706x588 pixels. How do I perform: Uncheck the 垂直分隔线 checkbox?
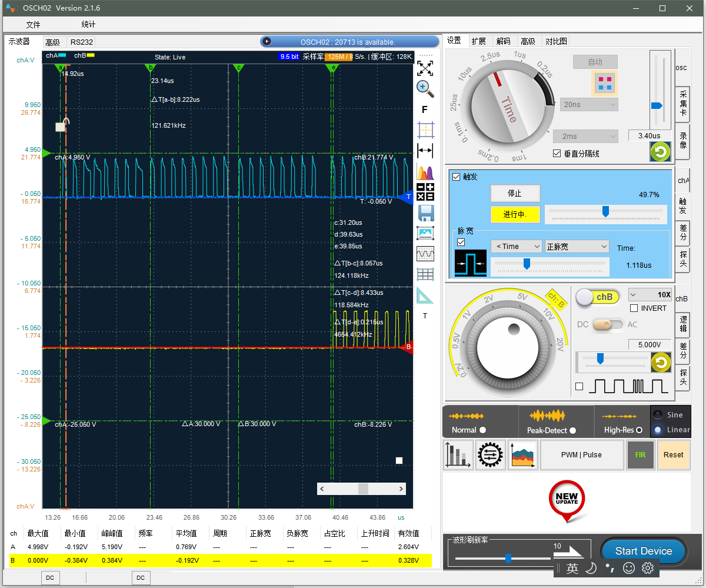coord(557,154)
